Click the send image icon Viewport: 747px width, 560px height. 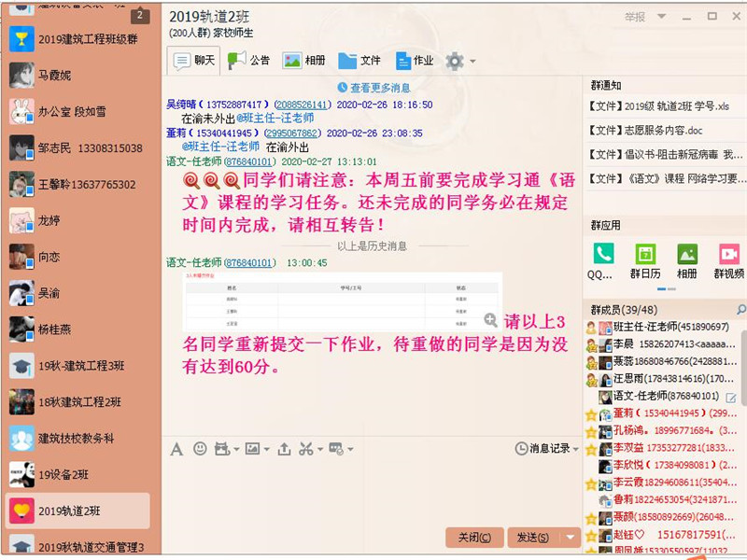click(251, 449)
